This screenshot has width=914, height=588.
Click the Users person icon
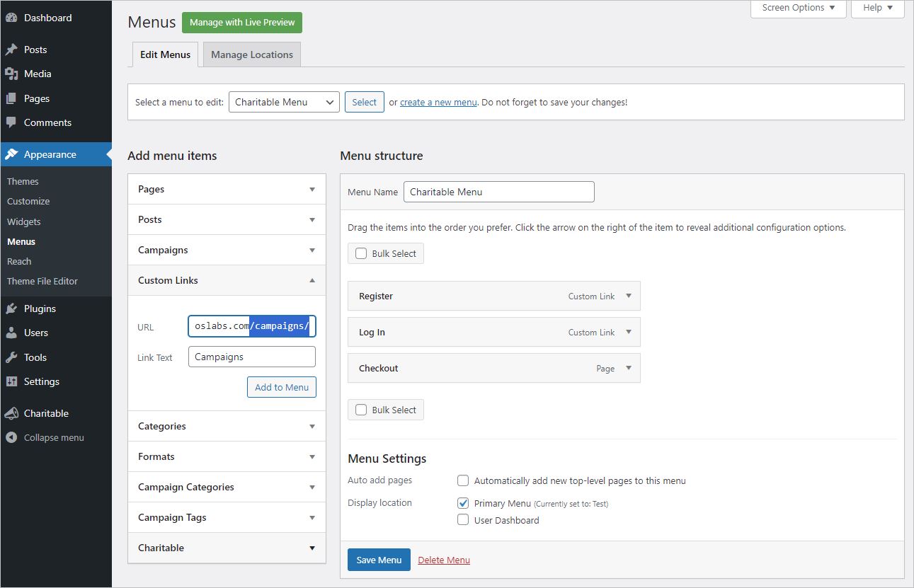[x=11, y=333]
